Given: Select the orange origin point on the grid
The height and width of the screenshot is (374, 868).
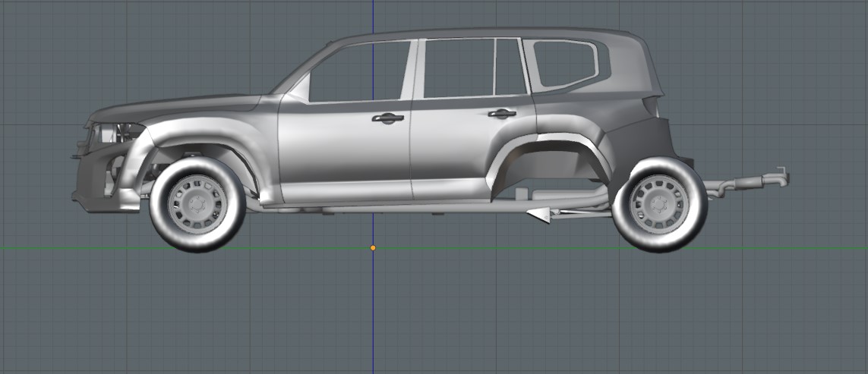Looking at the screenshot, I should [373, 248].
